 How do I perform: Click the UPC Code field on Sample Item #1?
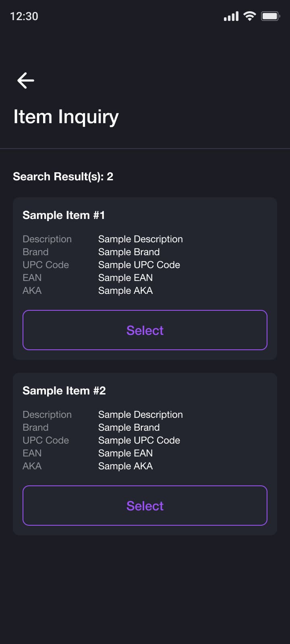tap(46, 265)
